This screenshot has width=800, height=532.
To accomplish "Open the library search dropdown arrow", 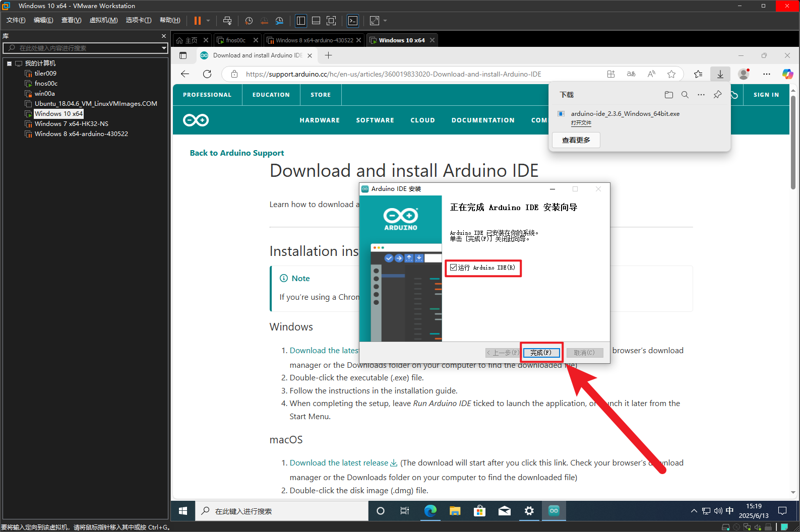I will tap(164, 48).
